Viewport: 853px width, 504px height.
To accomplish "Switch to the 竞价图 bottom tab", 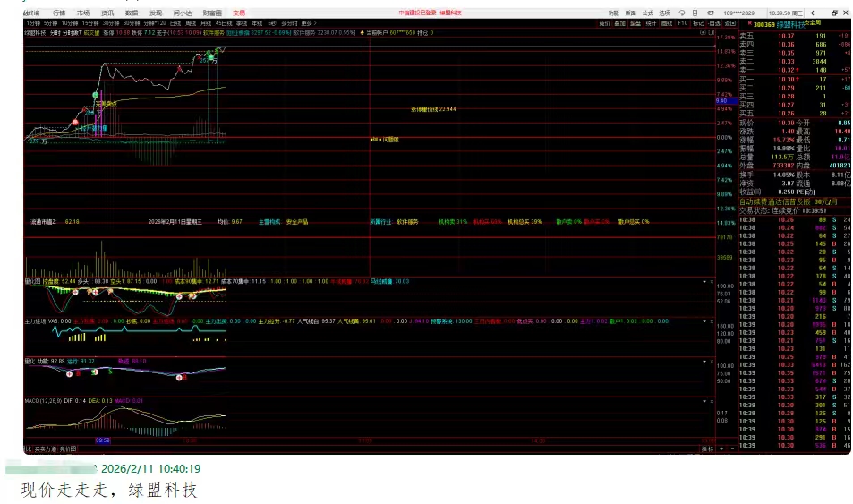I will pyautogui.click(x=68, y=449).
